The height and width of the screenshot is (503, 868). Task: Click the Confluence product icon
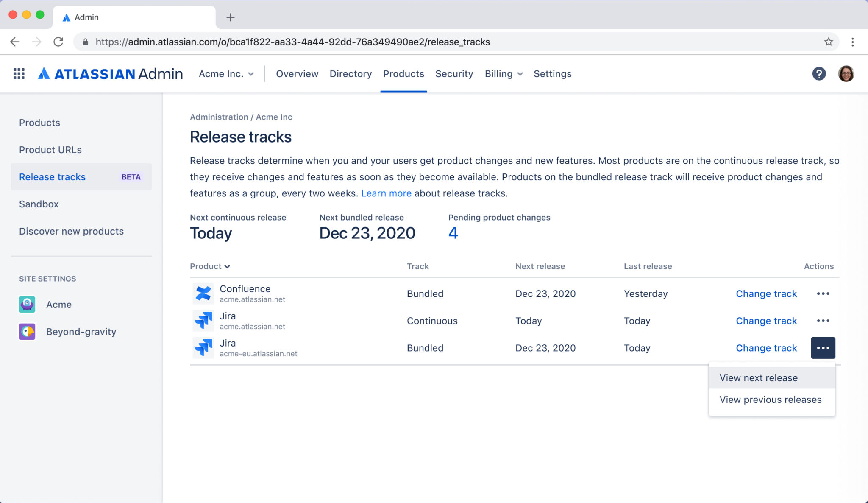(x=203, y=293)
